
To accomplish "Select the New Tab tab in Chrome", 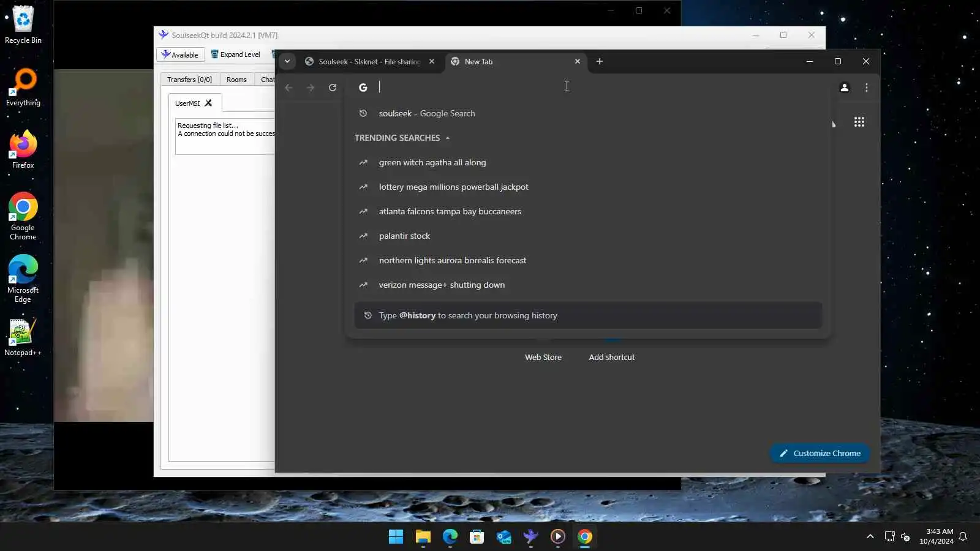I will coord(516,61).
